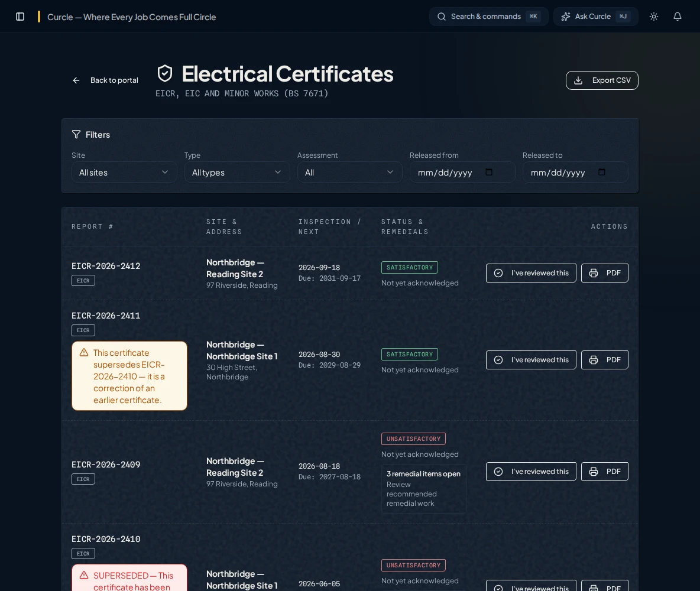Click EICR tag under EICR-2026-2412
Image resolution: width=700 pixels, height=591 pixels.
coord(83,280)
